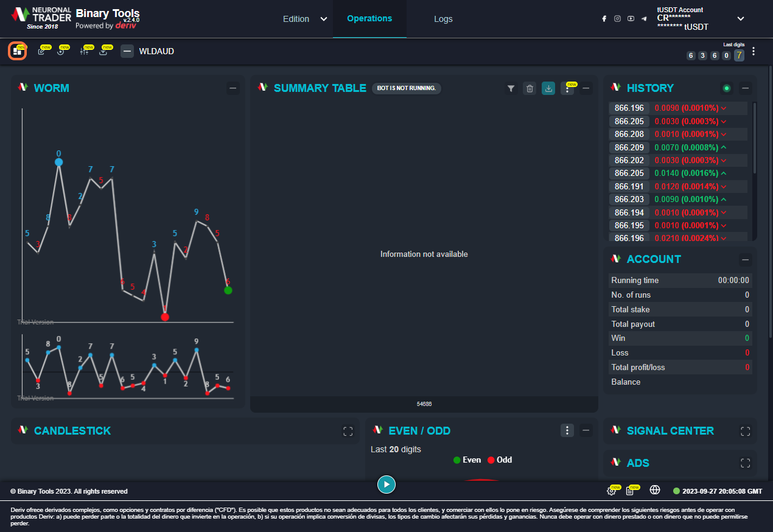Viewport: 773px width, 532px height.
Task: Click the History panel scrollbar
Action: click(x=755, y=138)
